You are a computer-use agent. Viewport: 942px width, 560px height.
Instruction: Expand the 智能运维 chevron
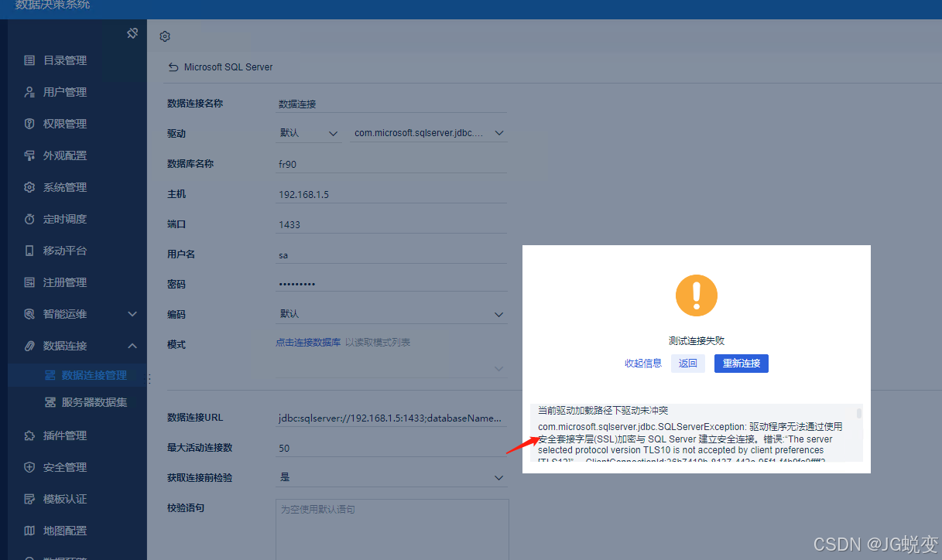[x=132, y=314]
